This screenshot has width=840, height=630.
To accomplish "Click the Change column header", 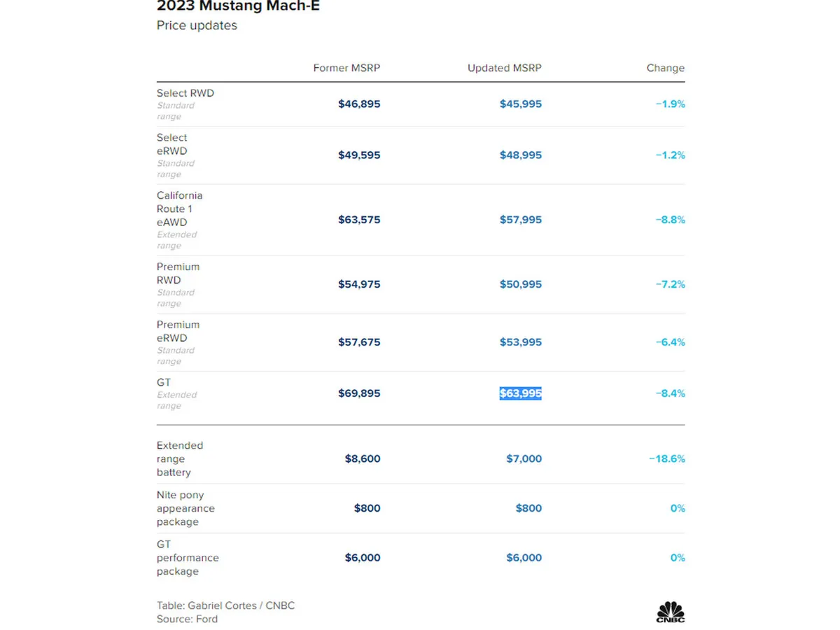I will (665, 68).
